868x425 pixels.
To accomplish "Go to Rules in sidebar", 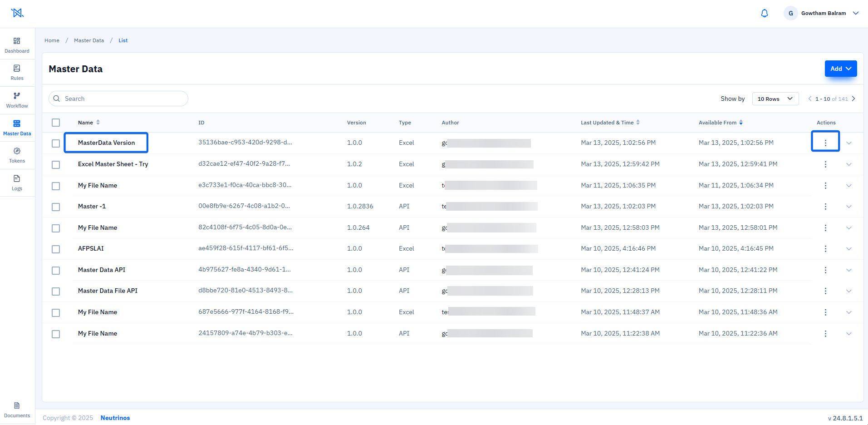I will coord(17,73).
